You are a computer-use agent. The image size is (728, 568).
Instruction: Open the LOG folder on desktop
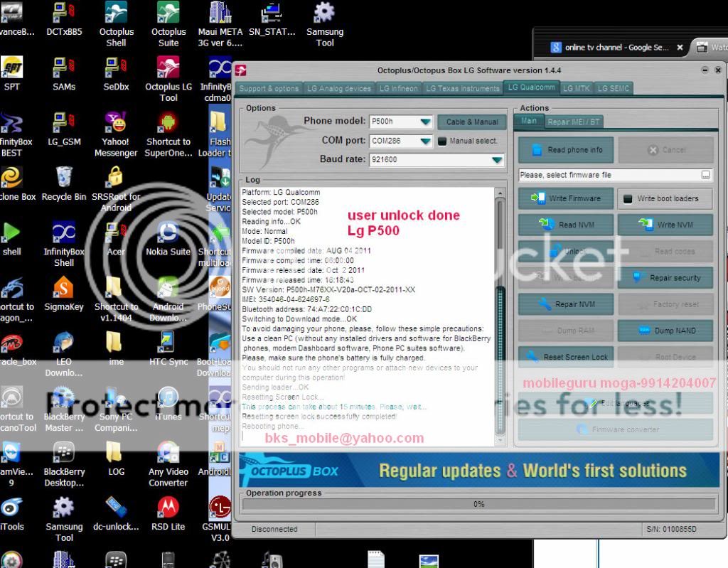(116, 458)
